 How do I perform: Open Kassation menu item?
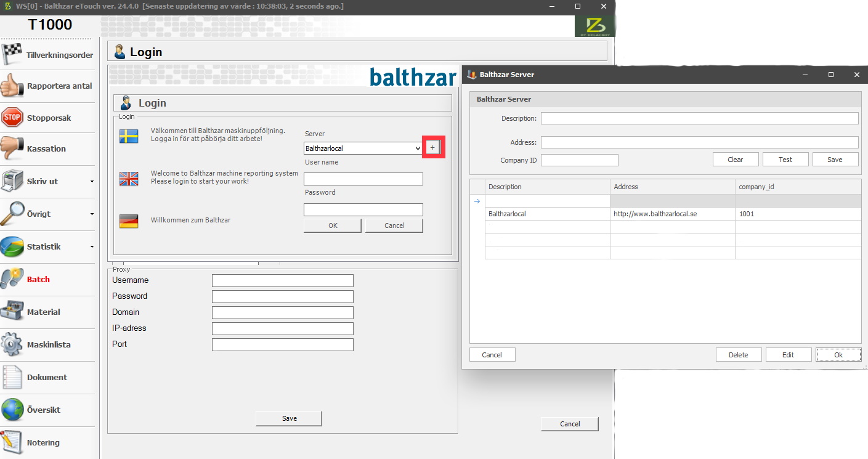click(x=46, y=148)
